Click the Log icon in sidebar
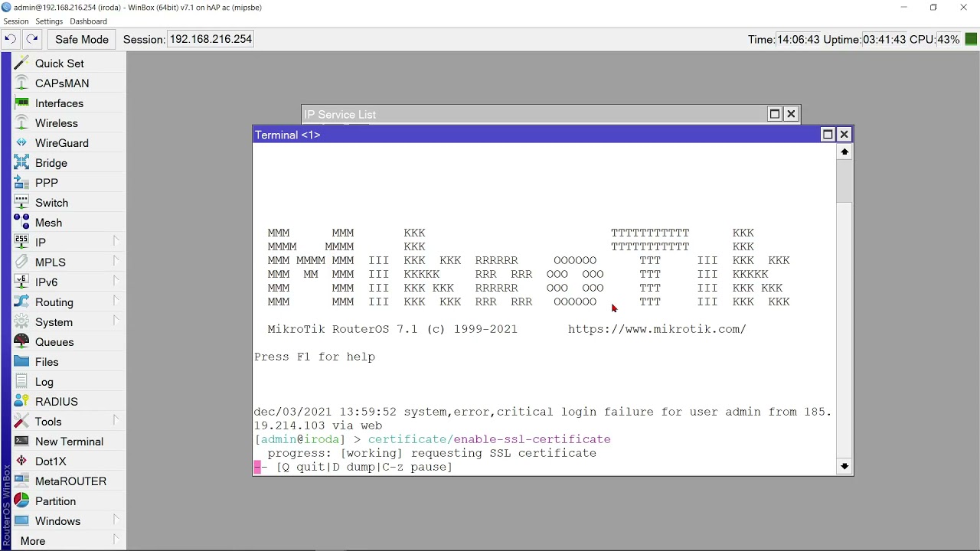The height and width of the screenshot is (551, 980). point(21,382)
